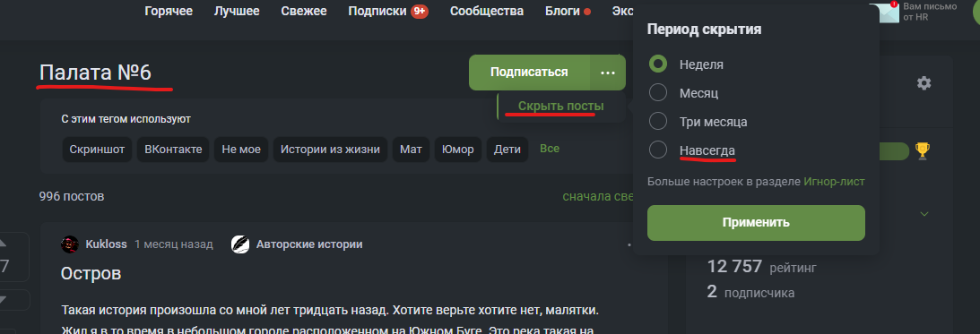The image size is (980, 334).
Task: Click green progress bar near trophy
Action: tap(895, 151)
